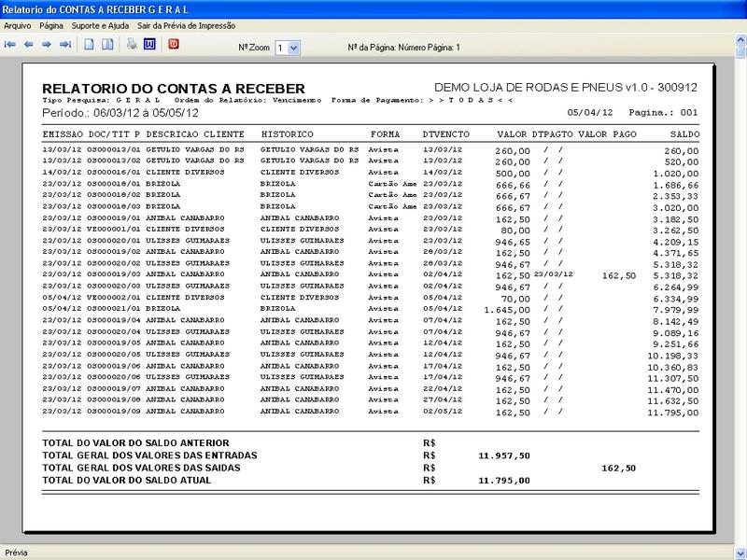This screenshot has width=747, height=560.
Task: Click value 500,00 in the table
Action: click(x=513, y=174)
